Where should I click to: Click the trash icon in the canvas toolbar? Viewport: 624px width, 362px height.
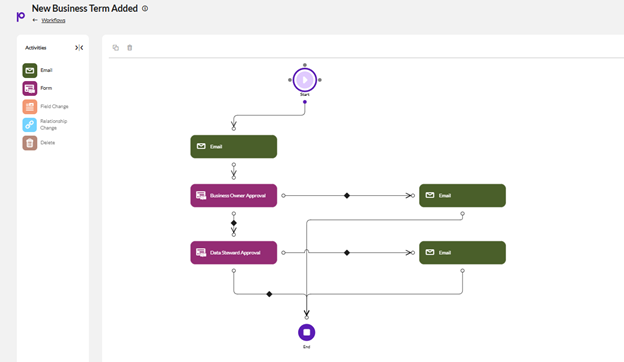(130, 48)
